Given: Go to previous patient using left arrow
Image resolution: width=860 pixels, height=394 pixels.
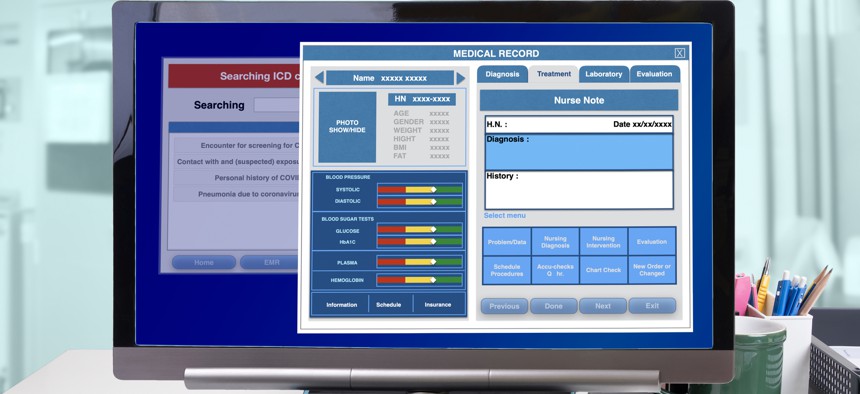Looking at the screenshot, I should (x=319, y=78).
